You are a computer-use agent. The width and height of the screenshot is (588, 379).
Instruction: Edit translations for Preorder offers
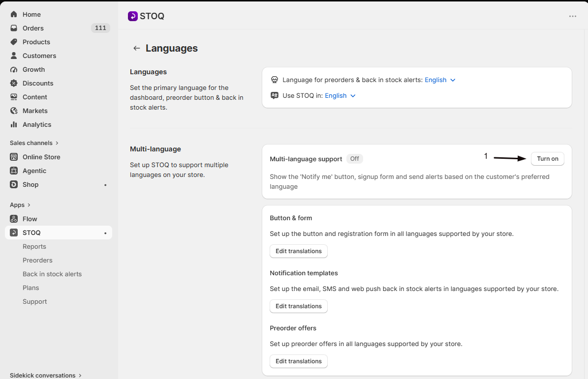[x=299, y=361]
